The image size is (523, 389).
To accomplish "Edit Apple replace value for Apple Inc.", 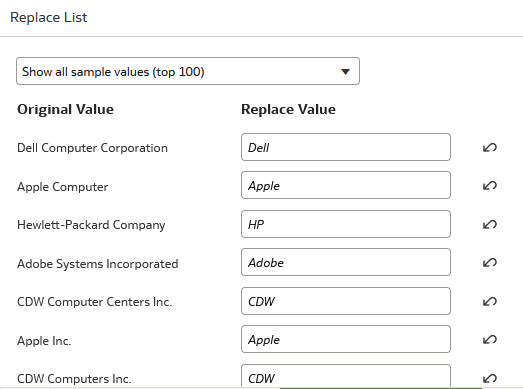I will pyautogui.click(x=346, y=339).
